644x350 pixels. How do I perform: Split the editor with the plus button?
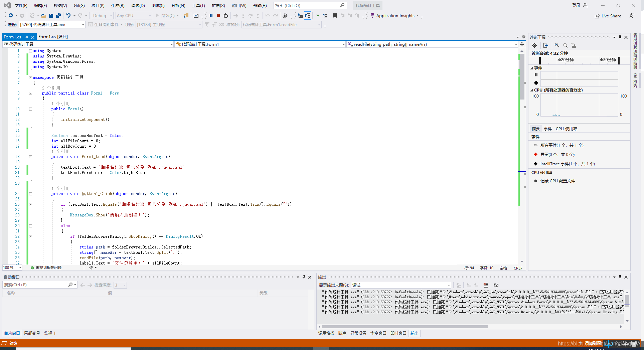[522, 44]
